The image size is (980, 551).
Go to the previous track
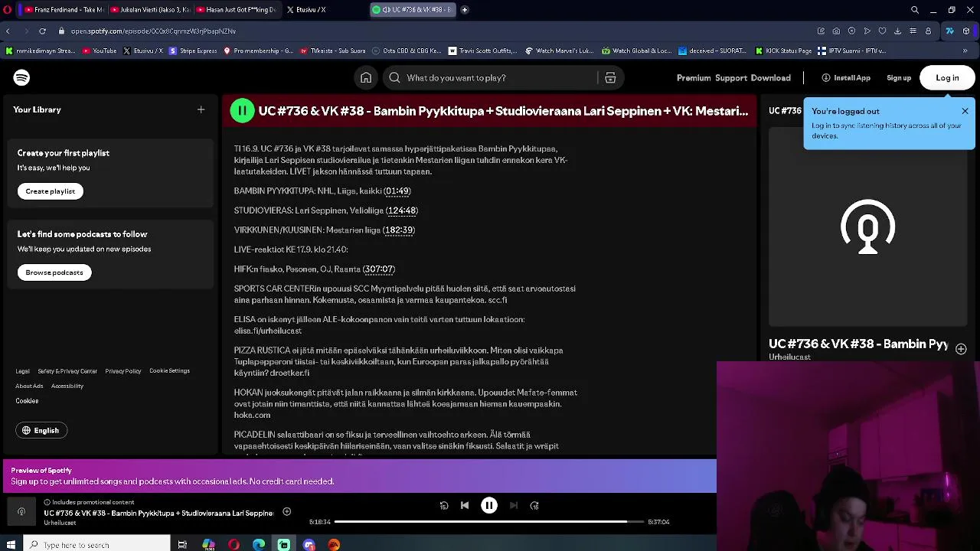(465, 505)
